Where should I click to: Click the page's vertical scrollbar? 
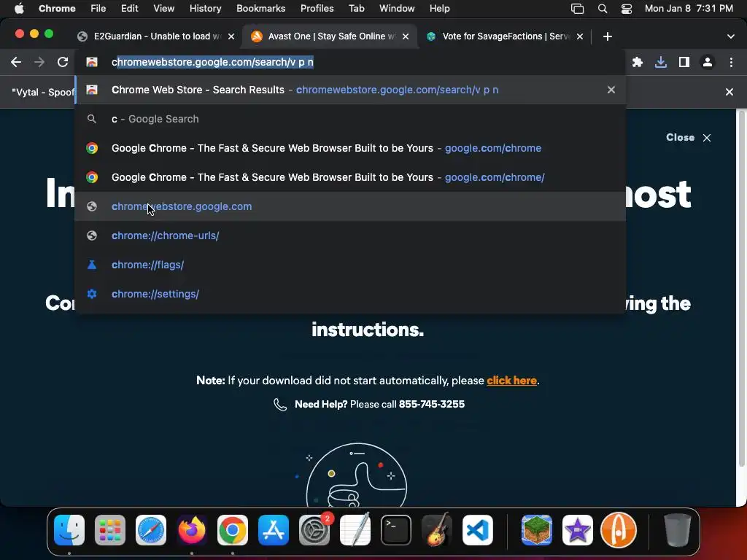coord(741,288)
